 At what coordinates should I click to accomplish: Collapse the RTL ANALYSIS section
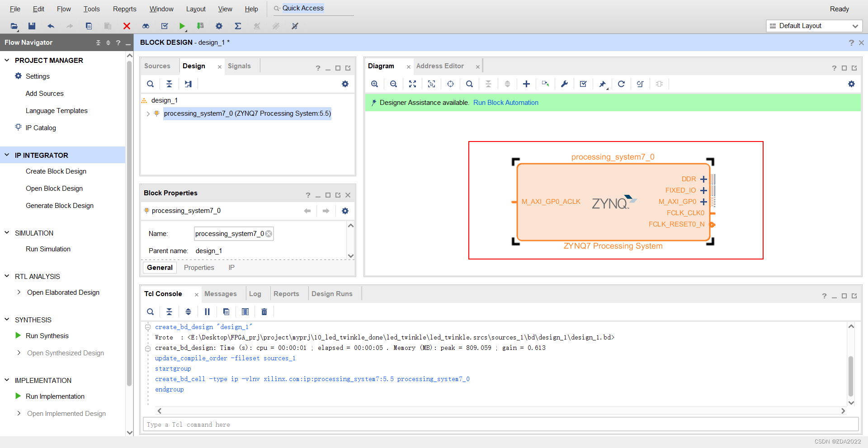click(x=7, y=276)
